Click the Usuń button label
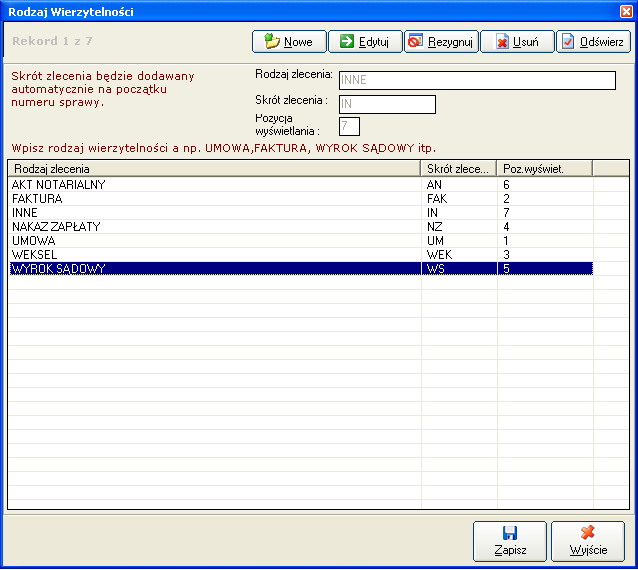638x570 pixels. (525, 42)
